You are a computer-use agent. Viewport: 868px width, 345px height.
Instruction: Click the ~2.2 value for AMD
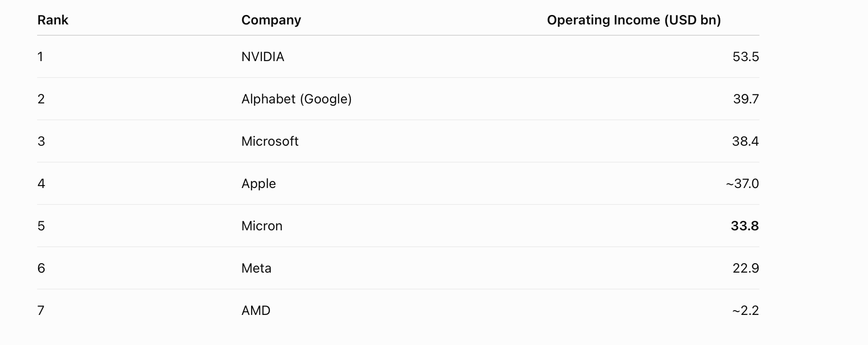[746, 311]
